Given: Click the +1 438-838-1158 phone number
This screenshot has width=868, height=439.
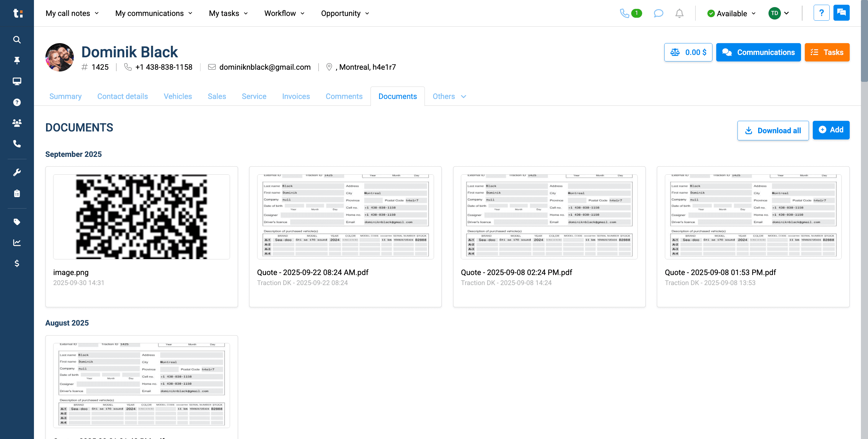Looking at the screenshot, I should click(x=164, y=67).
